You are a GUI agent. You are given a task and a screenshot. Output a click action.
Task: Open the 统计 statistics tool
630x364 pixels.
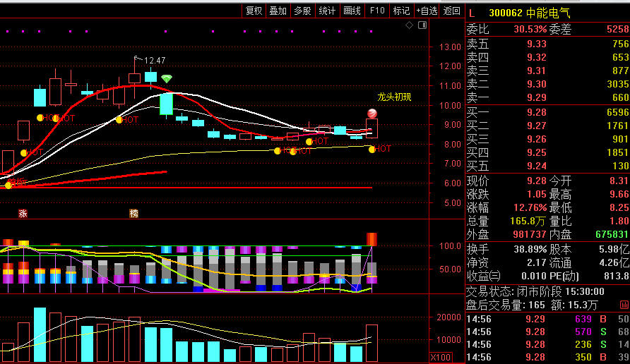pyautogui.click(x=327, y=11)
